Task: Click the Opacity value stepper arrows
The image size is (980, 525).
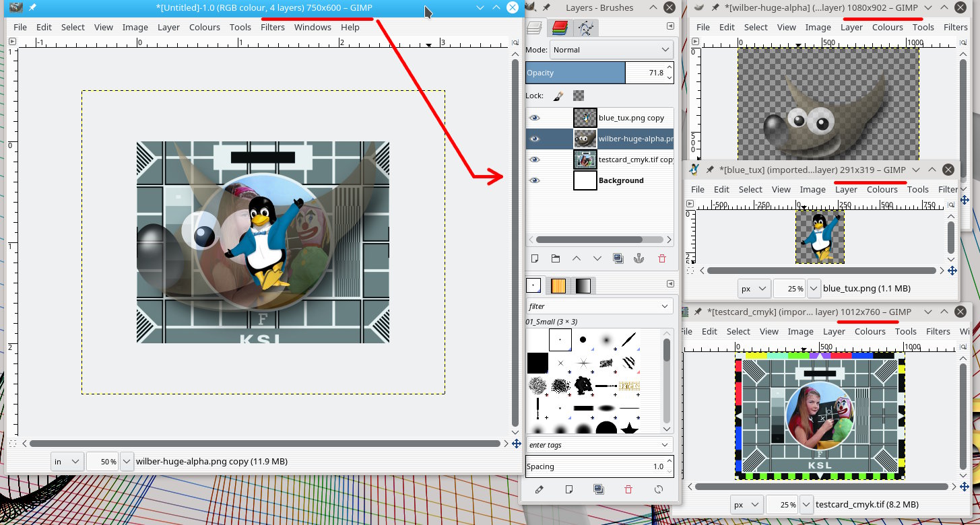Action: [x=669, y=73]
